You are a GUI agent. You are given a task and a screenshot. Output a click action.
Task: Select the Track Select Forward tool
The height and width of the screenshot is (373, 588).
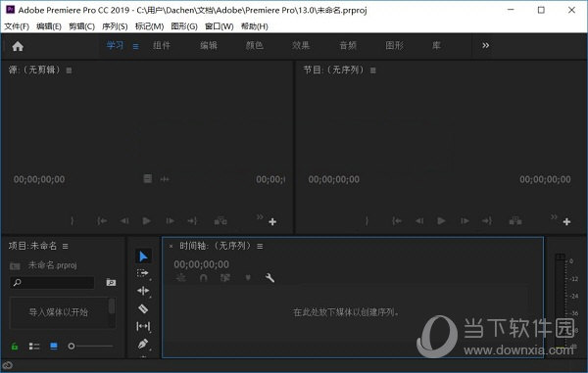tap(143, 273)
